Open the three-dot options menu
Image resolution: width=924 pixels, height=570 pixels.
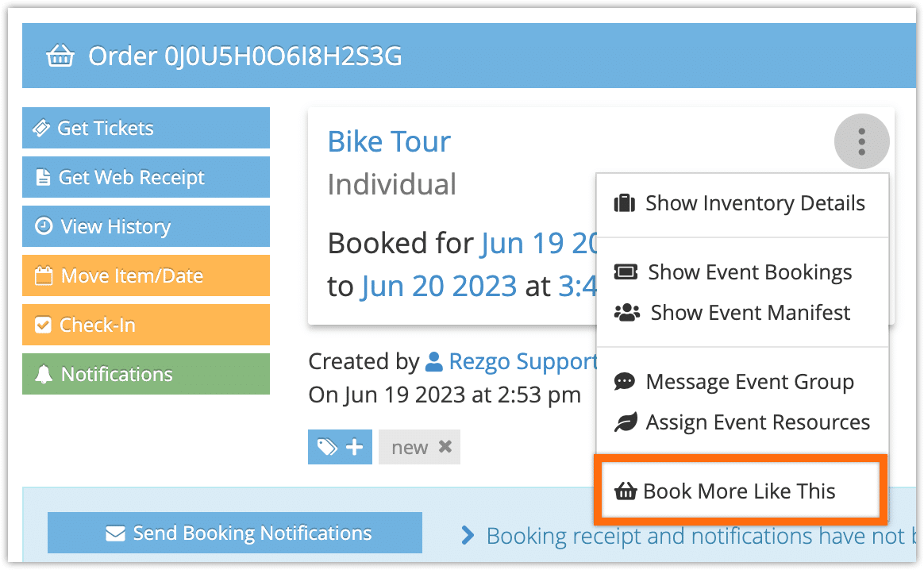click(861, 141)
